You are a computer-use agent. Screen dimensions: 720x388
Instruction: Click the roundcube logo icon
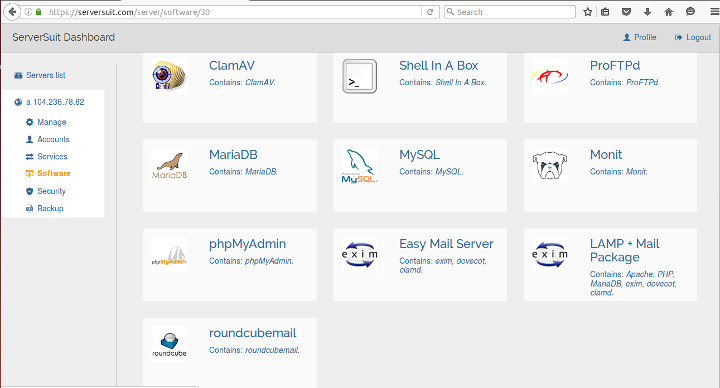tap(169, 344)
